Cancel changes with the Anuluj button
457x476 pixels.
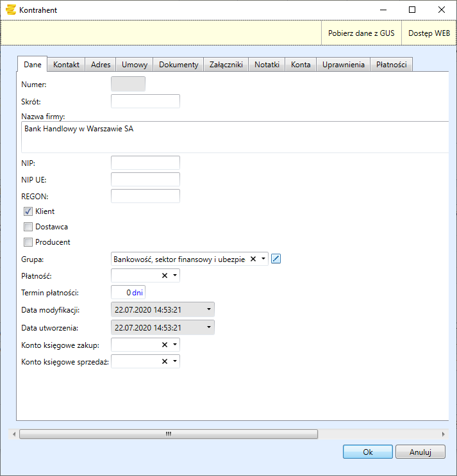pos(420,452)
